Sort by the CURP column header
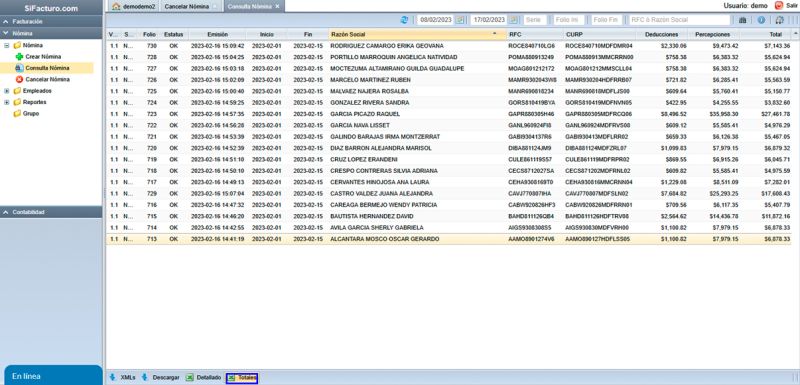This screenshot has height=385, width=800. tap(599, 34)
